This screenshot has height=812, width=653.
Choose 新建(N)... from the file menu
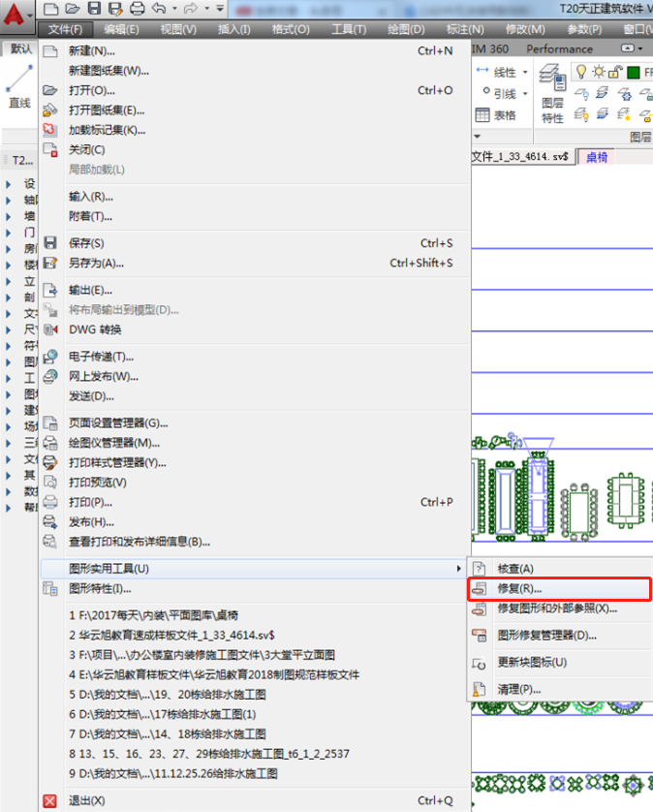tap(255, 50)
